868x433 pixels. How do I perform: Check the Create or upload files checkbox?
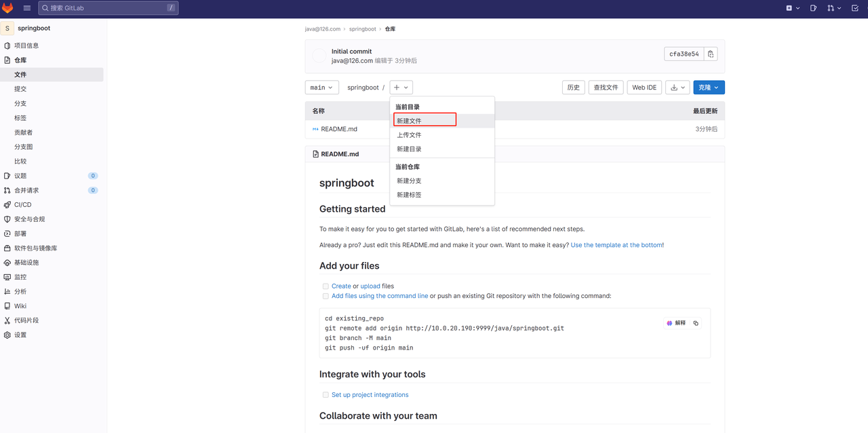(325, 286)
